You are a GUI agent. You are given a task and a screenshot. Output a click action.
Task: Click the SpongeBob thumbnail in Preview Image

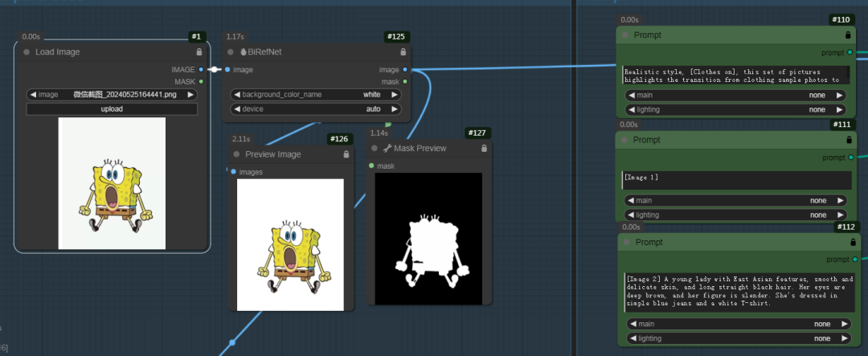(x=291, y=245)
